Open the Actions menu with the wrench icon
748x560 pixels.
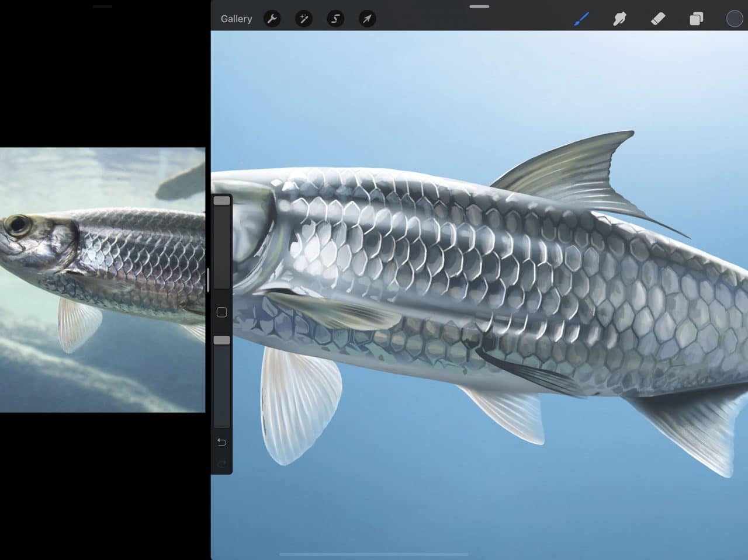tap(272, 18)
